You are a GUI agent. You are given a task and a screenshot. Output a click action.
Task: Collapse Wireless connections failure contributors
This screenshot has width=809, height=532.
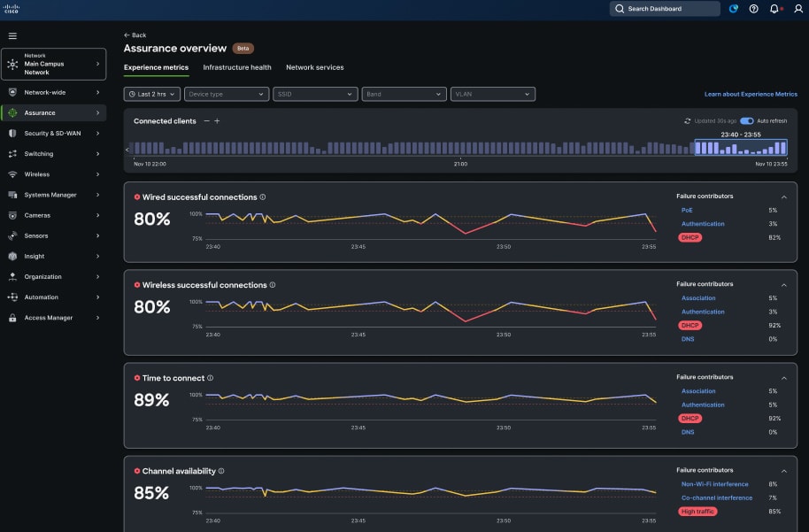tap(783, 285)
